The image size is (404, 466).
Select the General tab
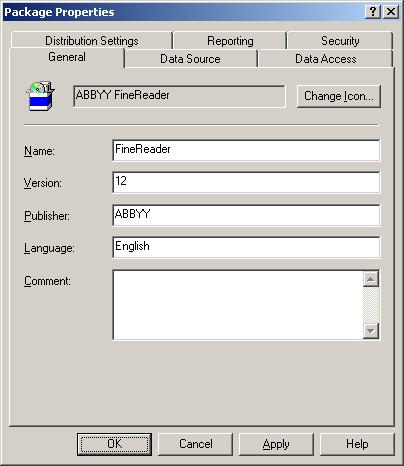tap(67, 57)
